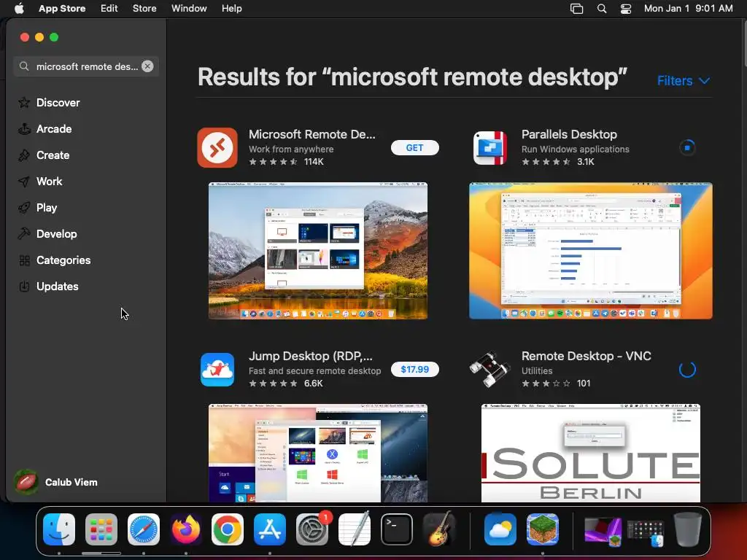The height and width of the screenshot is (560, 747).
Task: Expand the Filters dropdown
Action: [683, 80]
